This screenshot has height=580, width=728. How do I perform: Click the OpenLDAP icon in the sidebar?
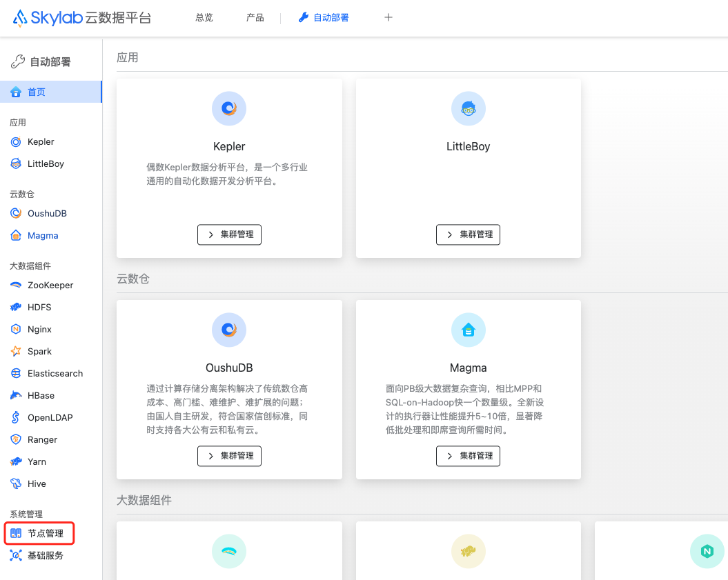16,417
